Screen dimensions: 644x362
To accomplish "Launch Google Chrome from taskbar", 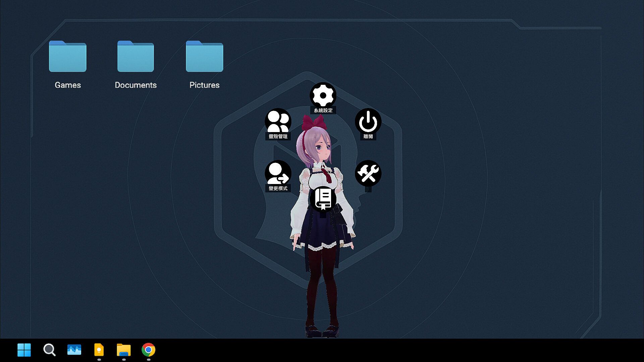I will (149, 350).
